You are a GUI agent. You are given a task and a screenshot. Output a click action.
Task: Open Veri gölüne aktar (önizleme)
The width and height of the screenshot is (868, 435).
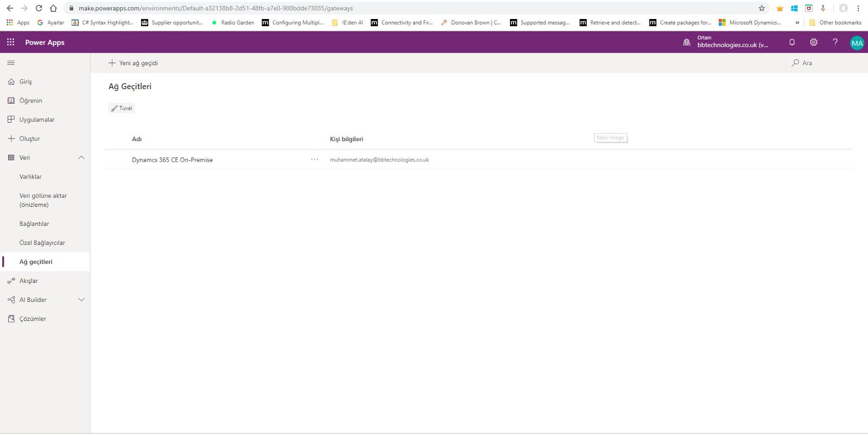43,200
